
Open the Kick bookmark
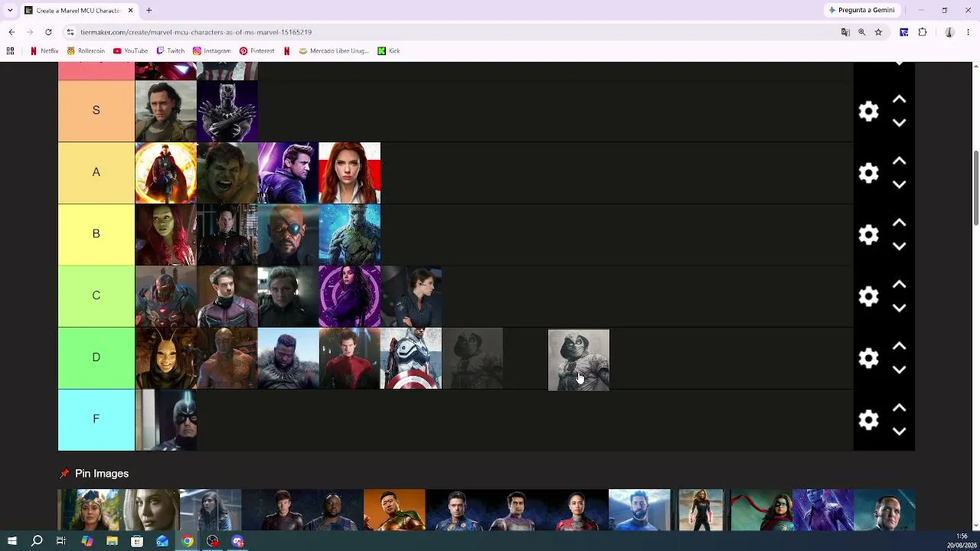389,51
